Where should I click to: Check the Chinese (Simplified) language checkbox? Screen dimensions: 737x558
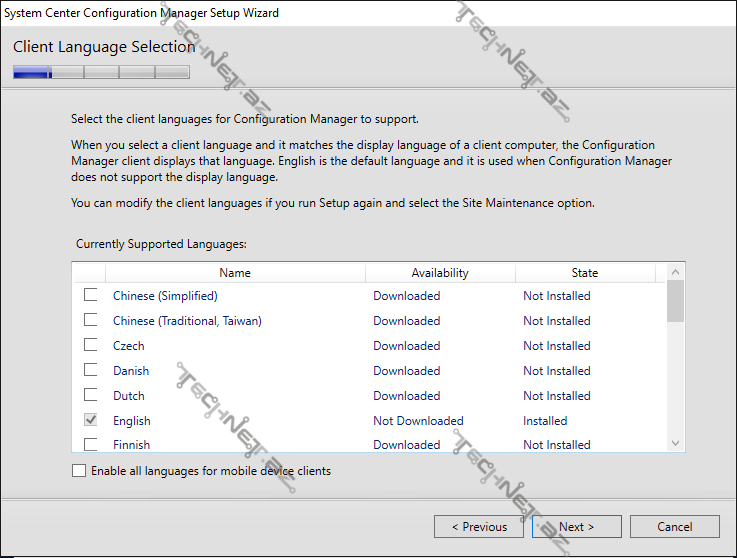click(91, 295)
